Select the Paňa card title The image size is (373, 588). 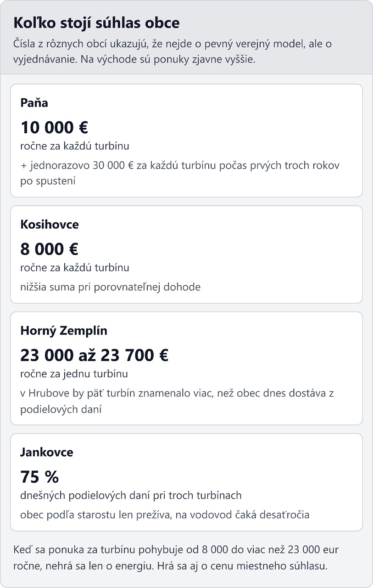(34, 102)
